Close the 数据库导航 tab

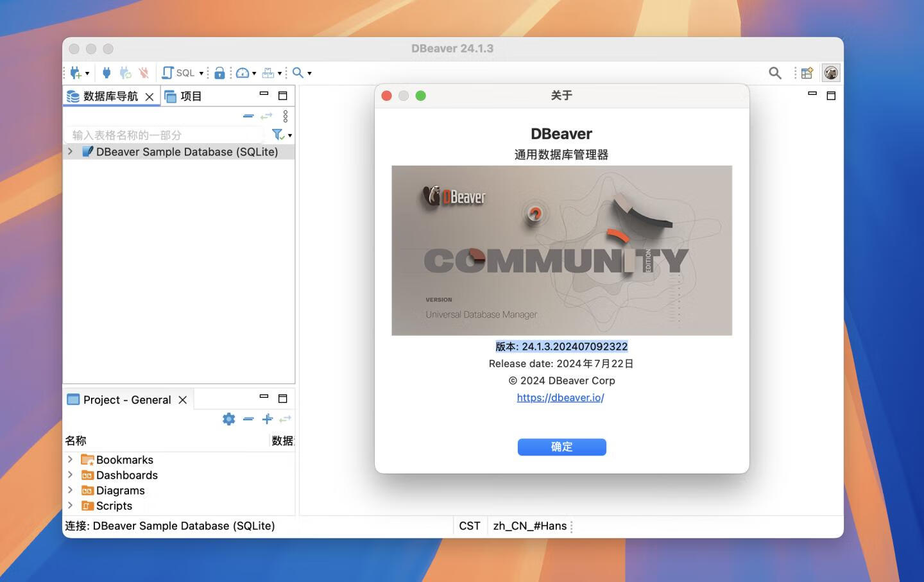[150, 97]
